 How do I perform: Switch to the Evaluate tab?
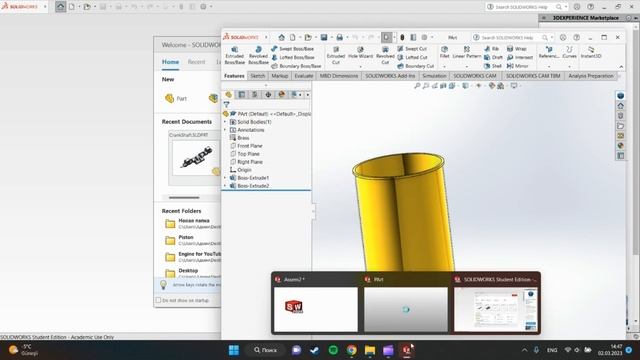pyautogui.click(x=304, y=76)
